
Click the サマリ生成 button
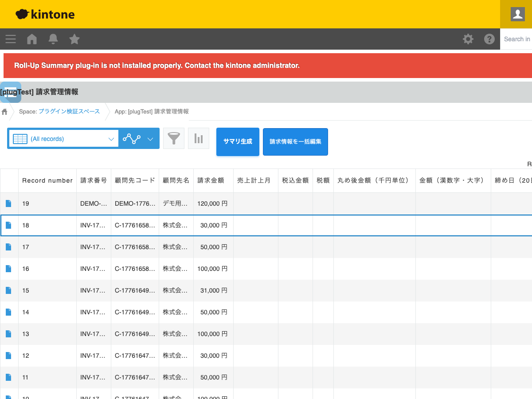click(238, 142)
